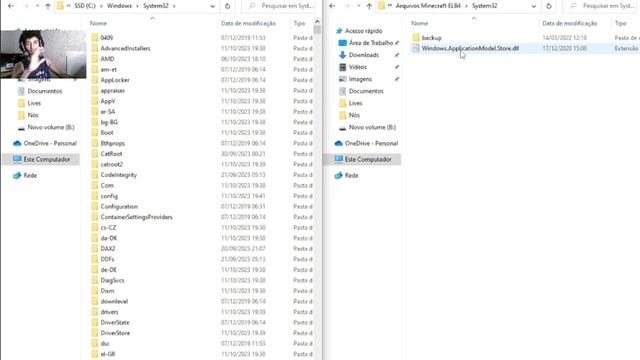Screen dimensions: 640x360
Task: Select the 0409 folder icon
Action: tap(95, 38)
